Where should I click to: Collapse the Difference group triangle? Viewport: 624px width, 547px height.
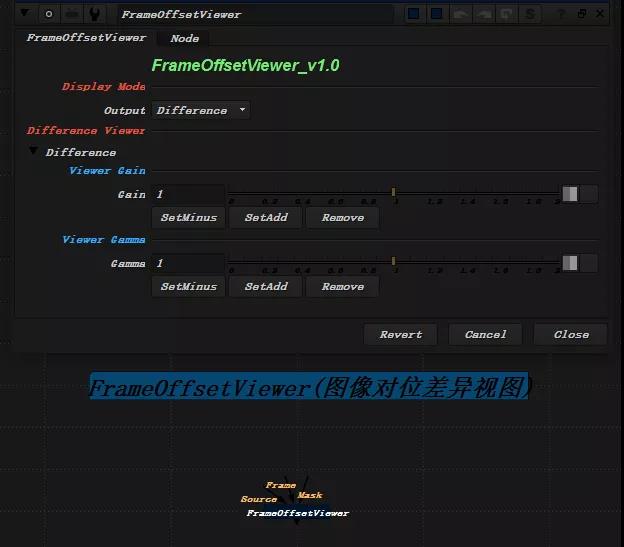[x=33, y=151]
